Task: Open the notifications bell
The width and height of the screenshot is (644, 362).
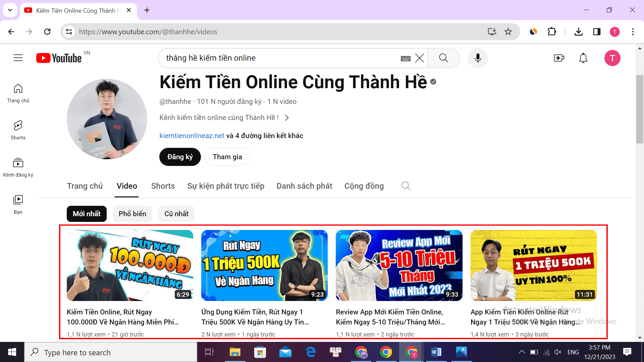Action: tap(583, 58)
